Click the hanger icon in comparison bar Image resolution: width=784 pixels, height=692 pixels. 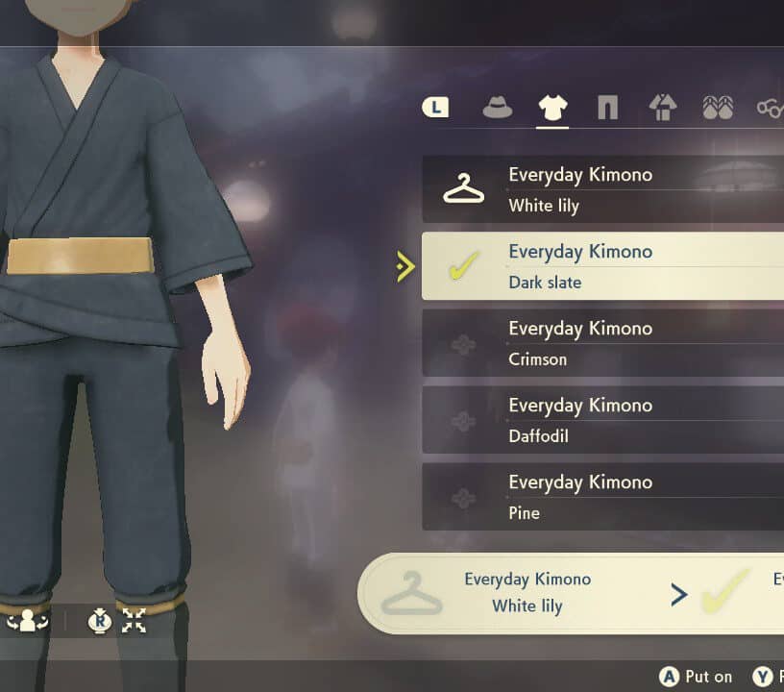[411, 594]
